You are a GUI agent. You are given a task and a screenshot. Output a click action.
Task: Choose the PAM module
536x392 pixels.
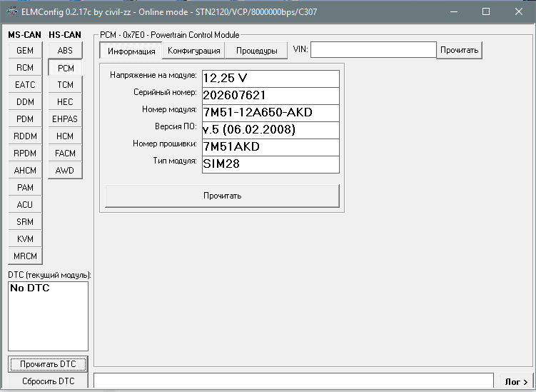coord(25,188)
